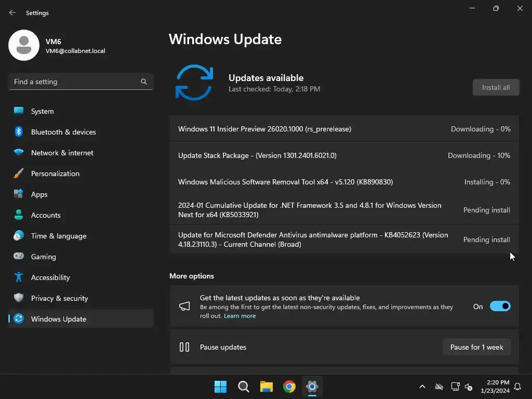
Task: Open the Learn more link
Action: (x=240, y=316)
